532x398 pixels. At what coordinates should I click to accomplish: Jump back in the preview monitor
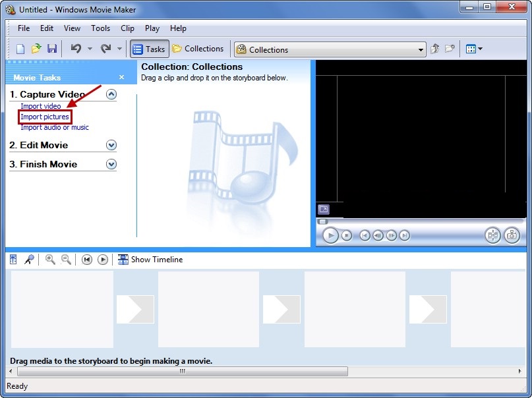pyautogui.click(x=365, y=235)
